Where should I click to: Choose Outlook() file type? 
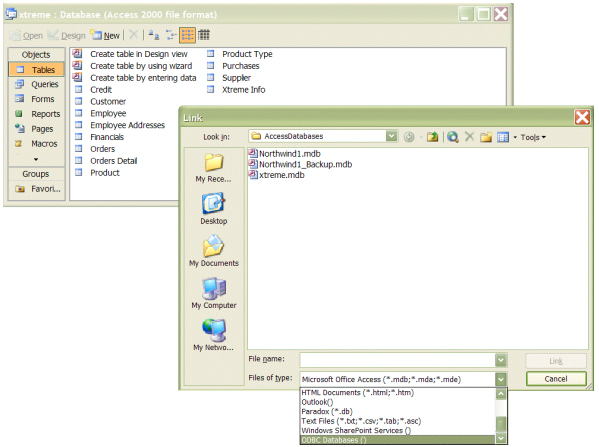click(x=398, y=402)
